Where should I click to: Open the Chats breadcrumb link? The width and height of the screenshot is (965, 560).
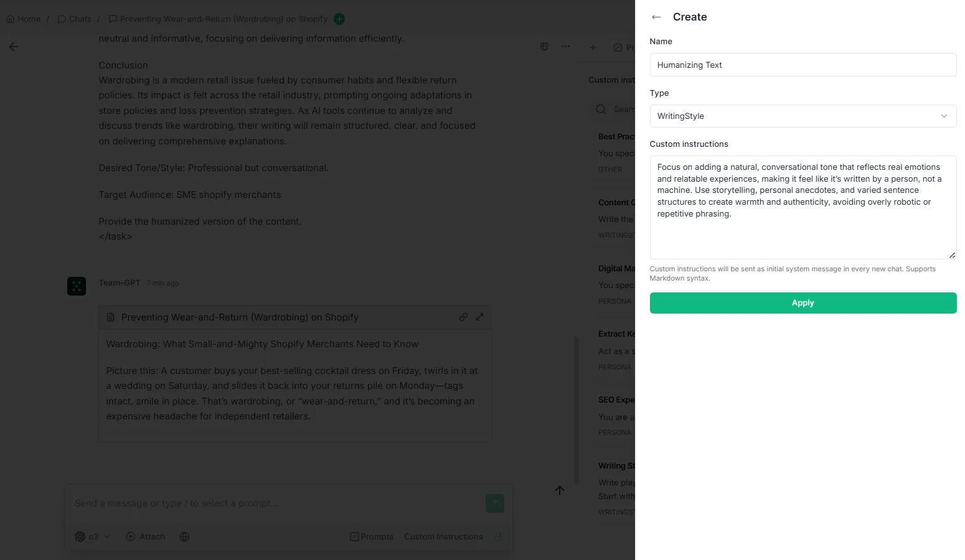[75, 19]
